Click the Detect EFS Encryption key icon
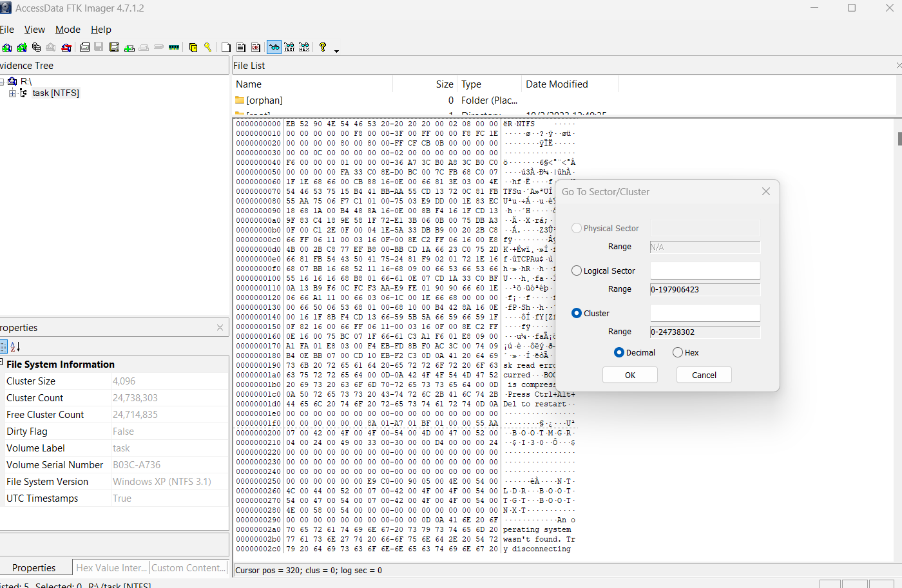 207,47
